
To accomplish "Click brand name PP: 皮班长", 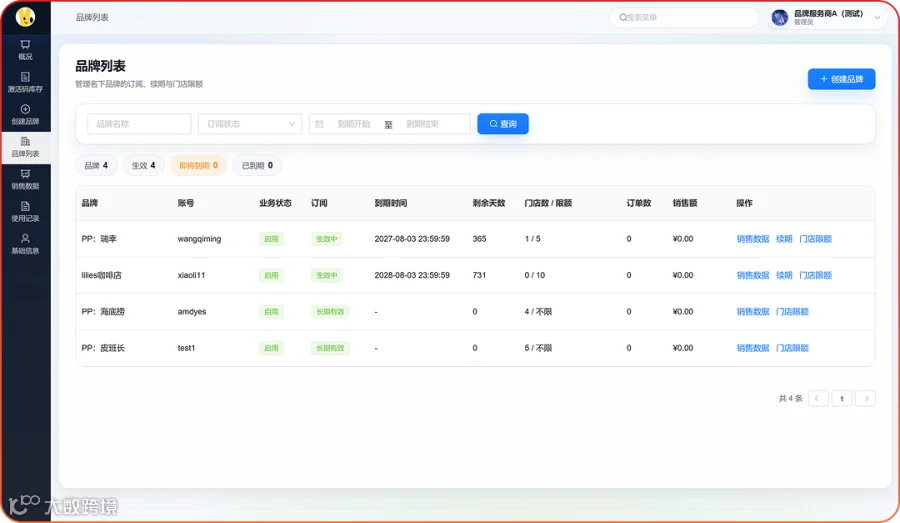I will (103, 348).
